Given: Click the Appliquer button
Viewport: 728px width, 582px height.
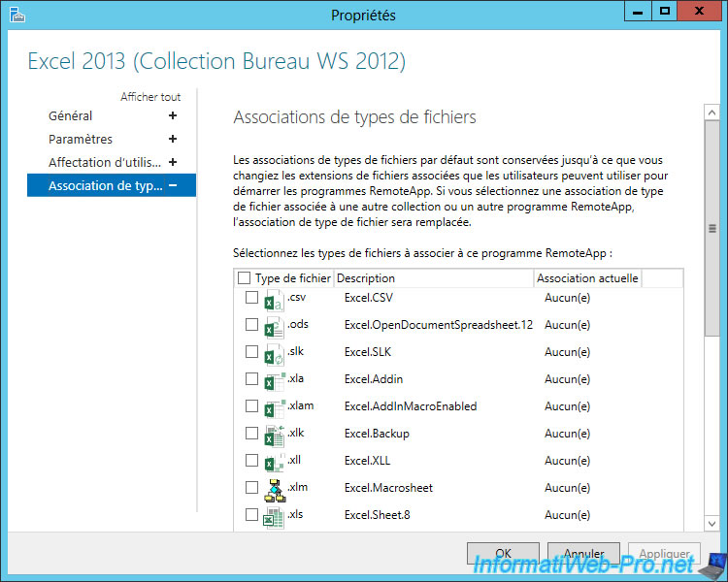Looking at the screenshot, I should (664, 553).
